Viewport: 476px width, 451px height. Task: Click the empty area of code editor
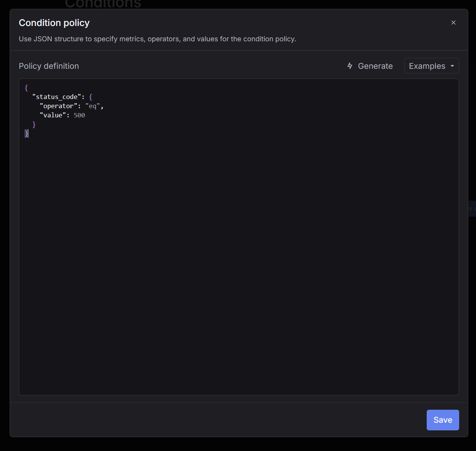[x=239, y=260]
